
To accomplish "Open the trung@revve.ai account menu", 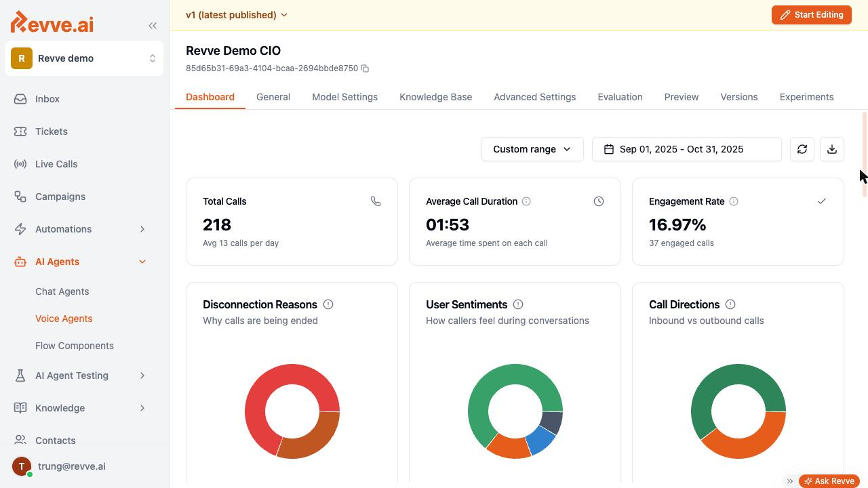I will pyautogui.click(x=72, y=466).
